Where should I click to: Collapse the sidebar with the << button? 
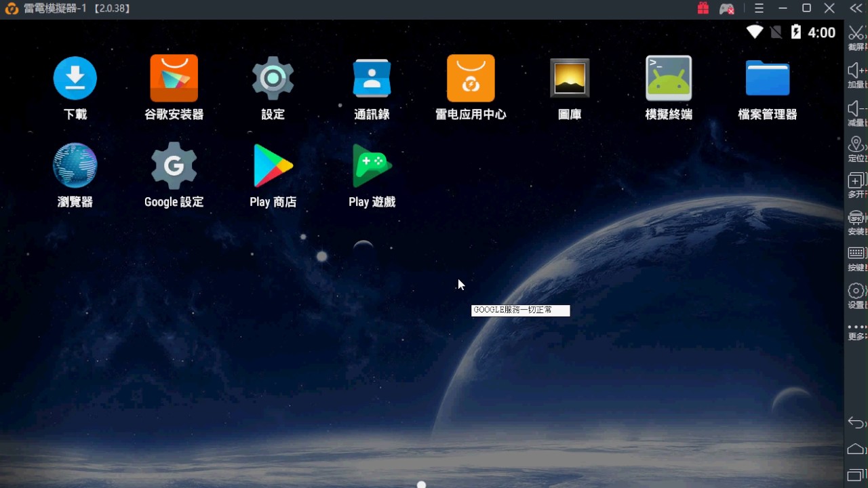pyautogui.click(x=856, y=8)
